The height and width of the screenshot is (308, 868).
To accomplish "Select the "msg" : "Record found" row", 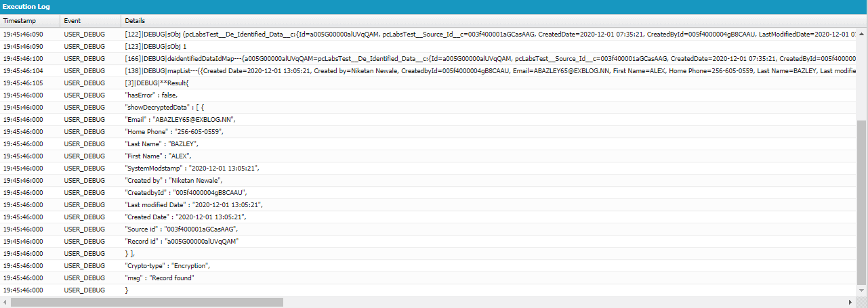I will click(160, 278).
